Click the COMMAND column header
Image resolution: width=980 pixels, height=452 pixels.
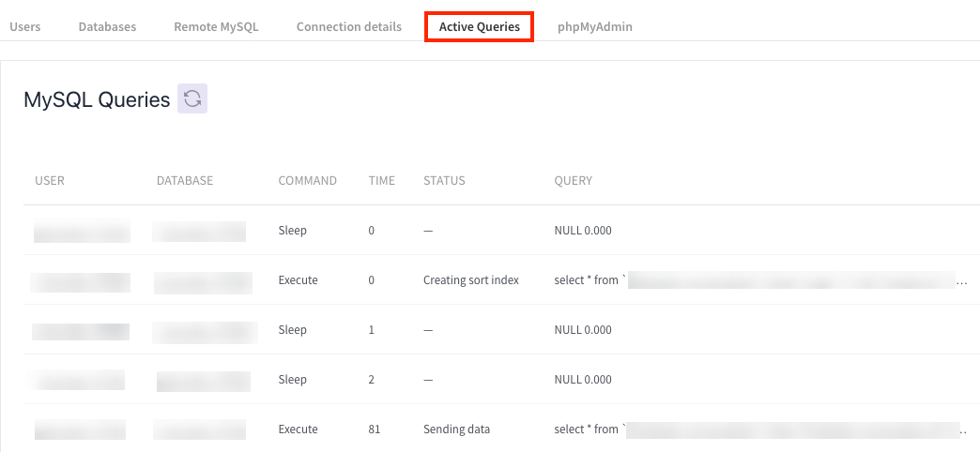[307, 180]
